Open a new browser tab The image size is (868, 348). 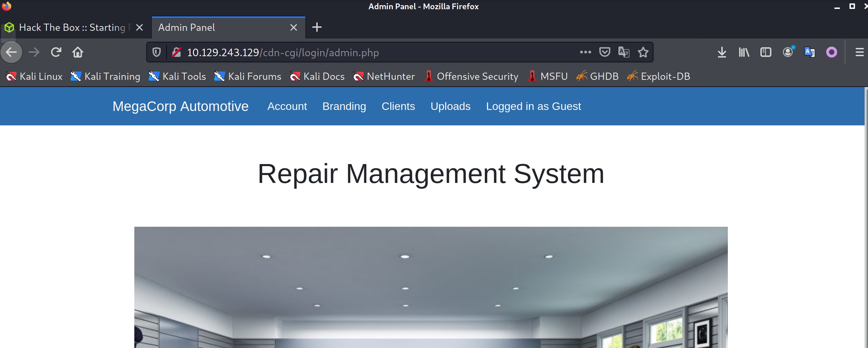coord(317,27)
